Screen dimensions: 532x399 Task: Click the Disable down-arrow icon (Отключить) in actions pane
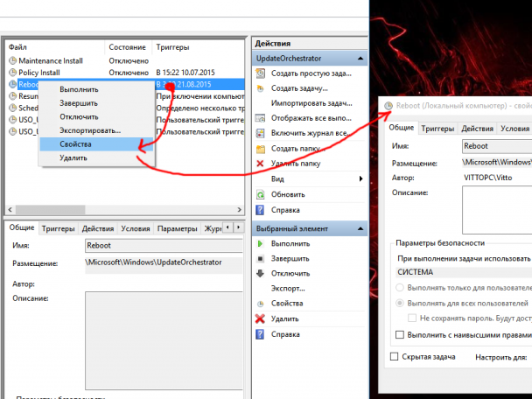pyautogui.click(x=260, y=274)
